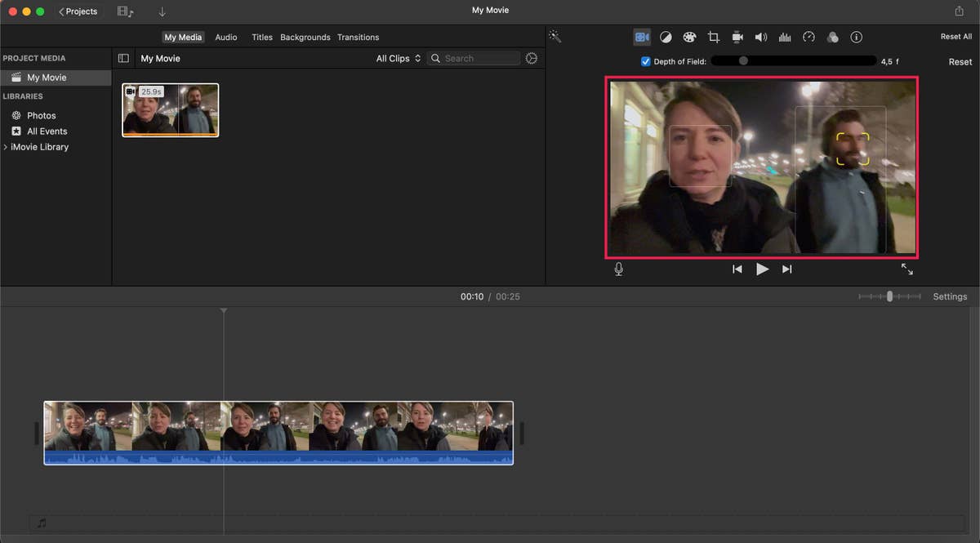980x543 pixels.
Task: Open Noise Reduction and Equalizer
Action: (785, 38)
